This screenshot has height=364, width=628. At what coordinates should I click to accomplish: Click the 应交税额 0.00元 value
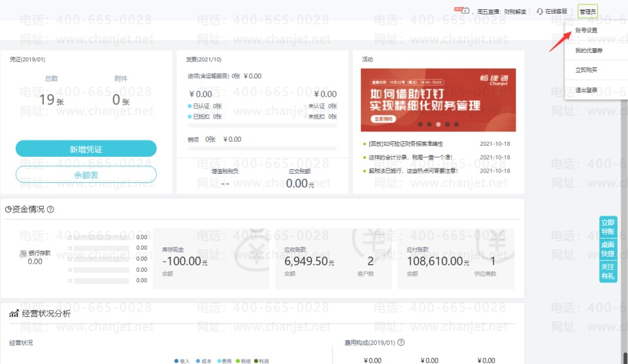(300, 184)
